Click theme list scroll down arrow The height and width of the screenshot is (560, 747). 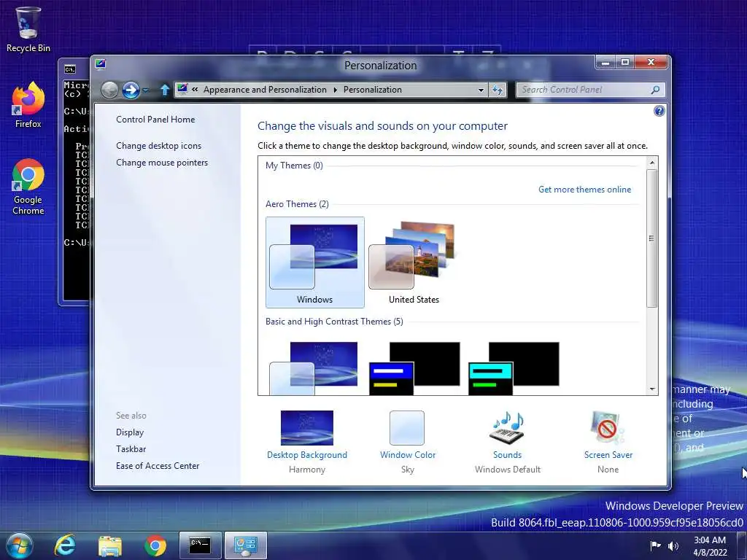(x=652, y=389)
